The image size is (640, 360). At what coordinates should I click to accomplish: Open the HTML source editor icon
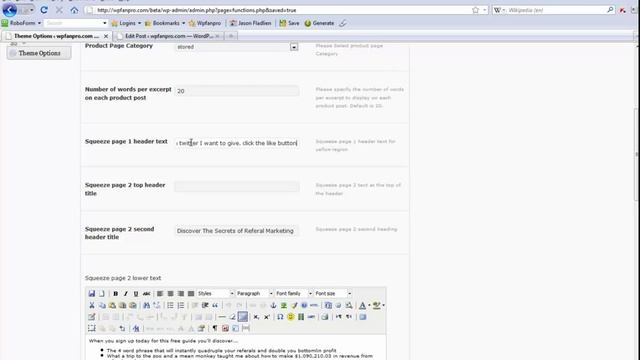314,305
